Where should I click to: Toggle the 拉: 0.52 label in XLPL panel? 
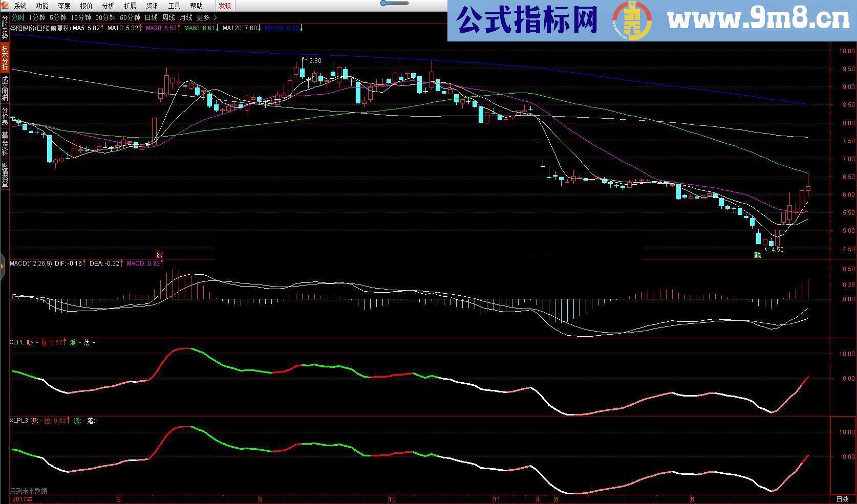coord(53,343)
